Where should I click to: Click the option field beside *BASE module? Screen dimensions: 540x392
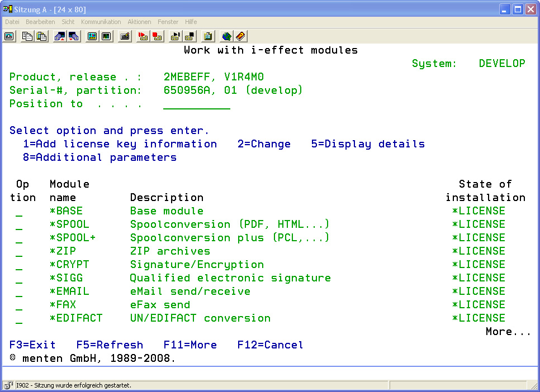[19, 212]
